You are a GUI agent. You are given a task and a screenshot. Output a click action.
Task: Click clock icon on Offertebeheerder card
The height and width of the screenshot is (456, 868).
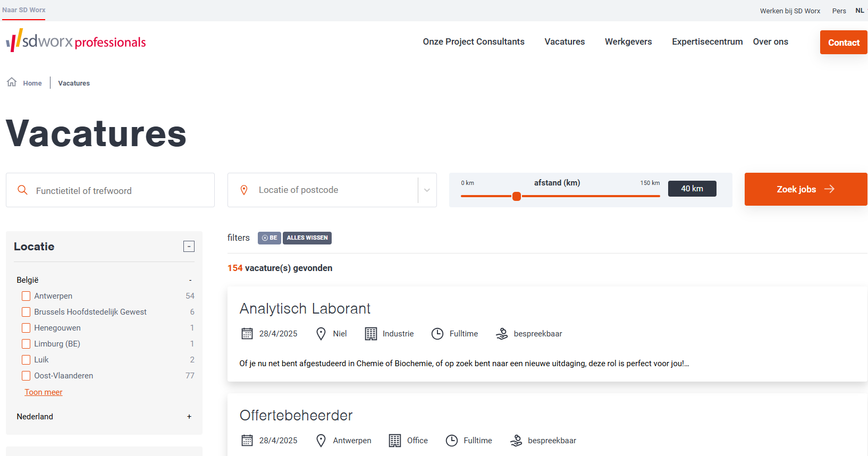click(x=452, y=441)
